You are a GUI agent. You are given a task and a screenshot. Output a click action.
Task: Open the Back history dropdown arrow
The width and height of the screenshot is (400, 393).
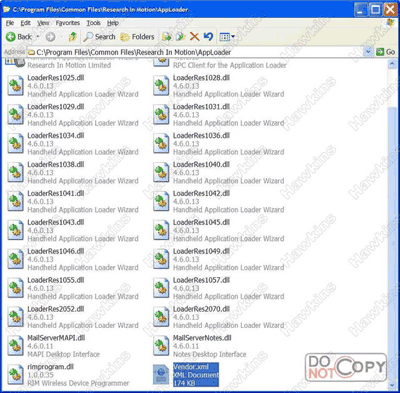tap(38, 37)
